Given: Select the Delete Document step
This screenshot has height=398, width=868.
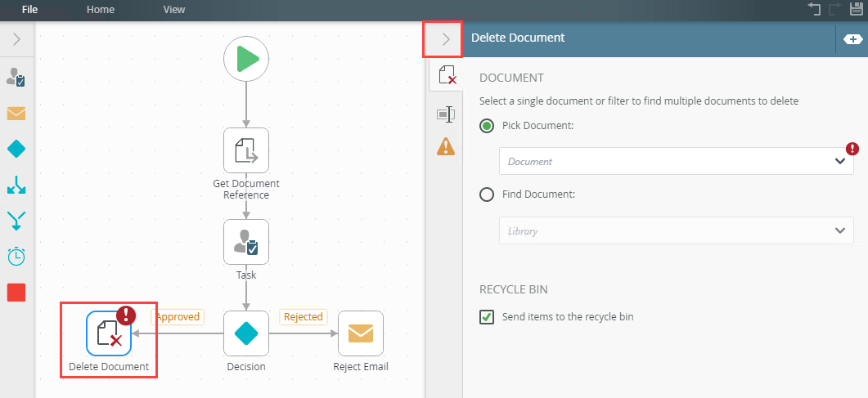Looking at the screenshot, I should (109, 333).
